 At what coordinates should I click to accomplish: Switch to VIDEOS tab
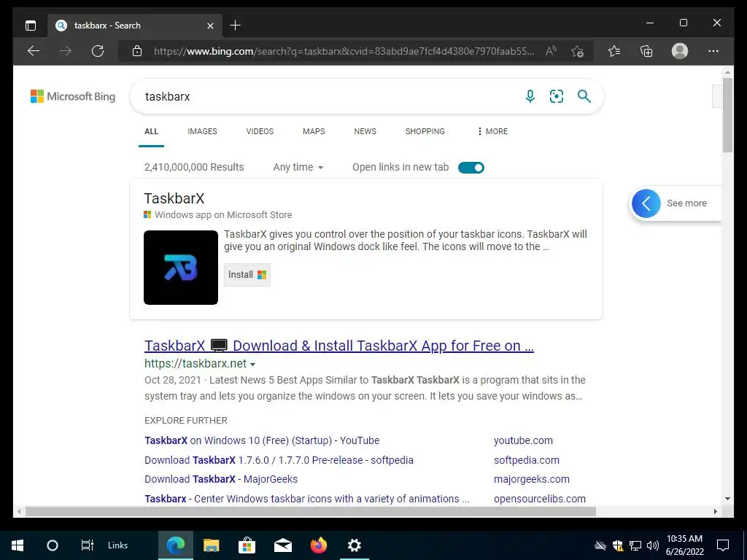pos(260,131)
